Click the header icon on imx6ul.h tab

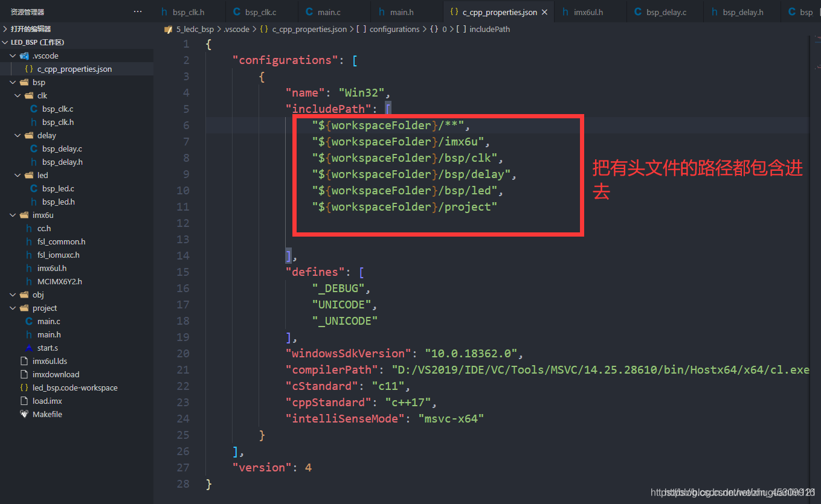coord(565,12)
